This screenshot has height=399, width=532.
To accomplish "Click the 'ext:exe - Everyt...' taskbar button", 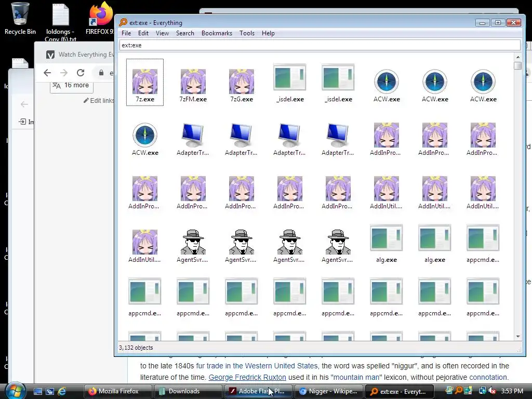I will pos(400,391).
